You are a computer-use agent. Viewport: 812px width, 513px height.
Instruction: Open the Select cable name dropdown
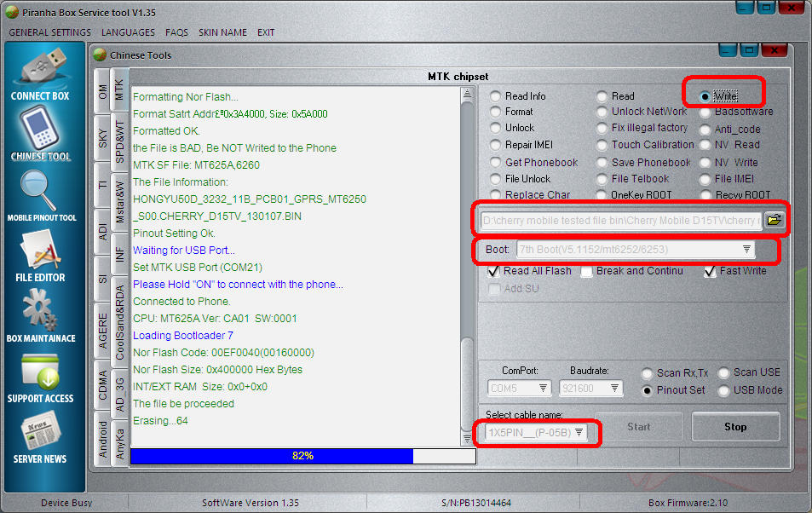click(x=579, y=433)
